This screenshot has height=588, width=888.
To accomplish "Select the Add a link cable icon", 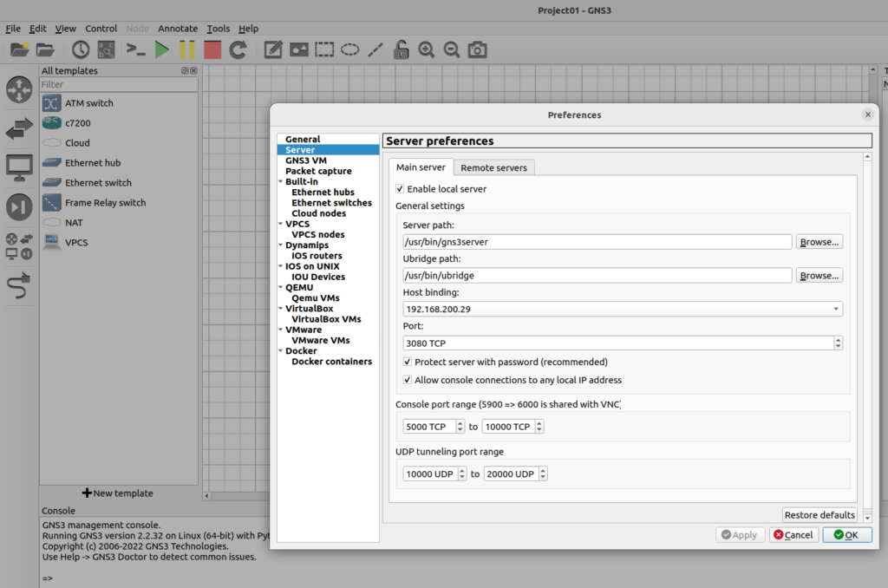I will coord(19,285).
